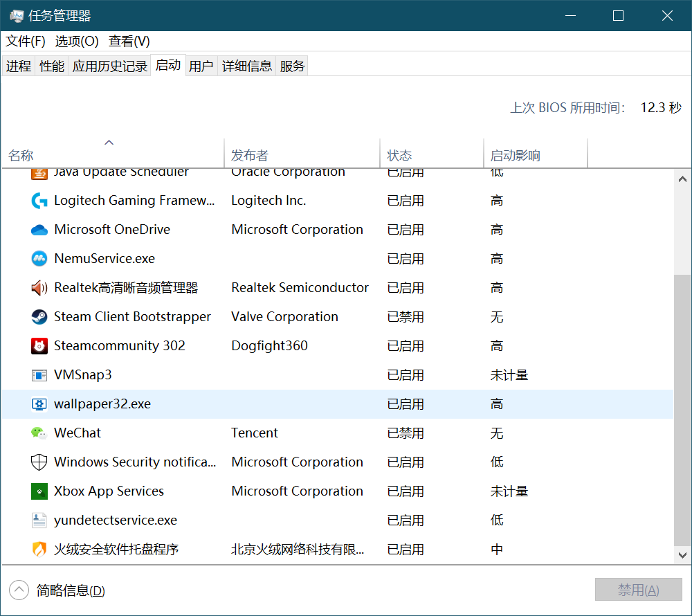
Task: Select the Realtek audio speaker icon
Action: (39, 288)
